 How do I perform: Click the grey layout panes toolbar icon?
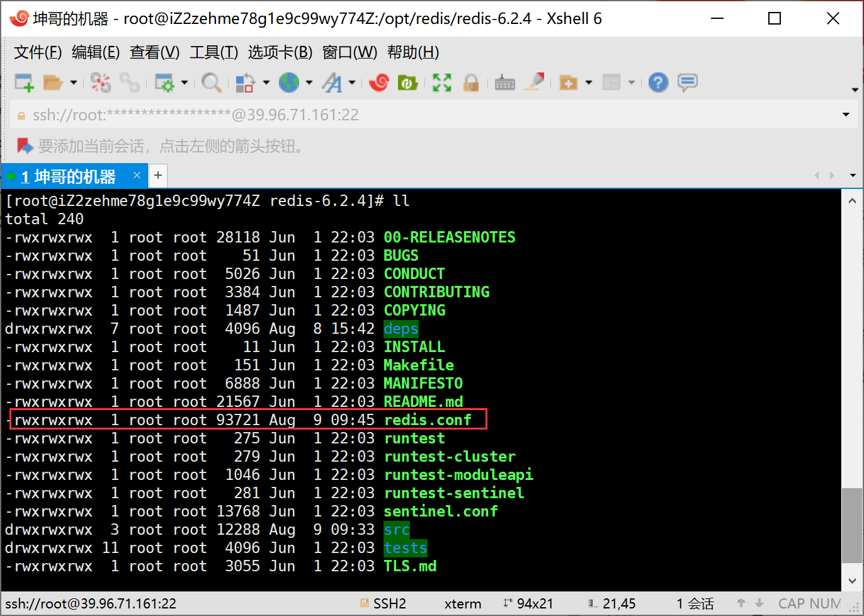tap(611, 83)
